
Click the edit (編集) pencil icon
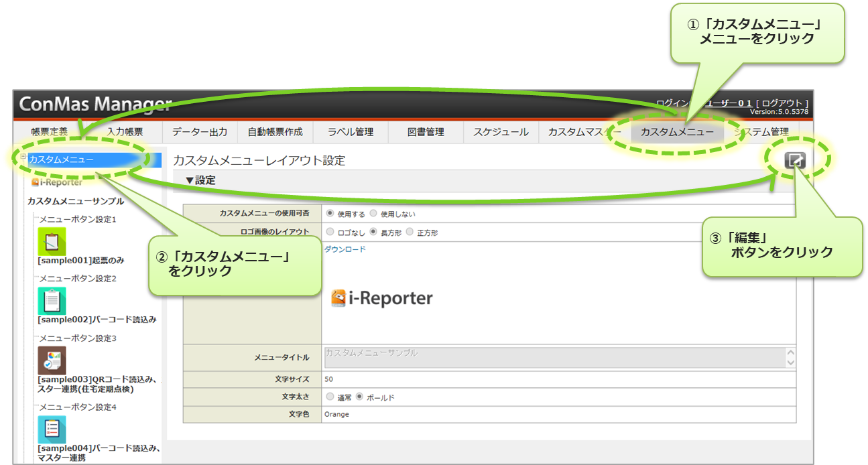[795, 159]
